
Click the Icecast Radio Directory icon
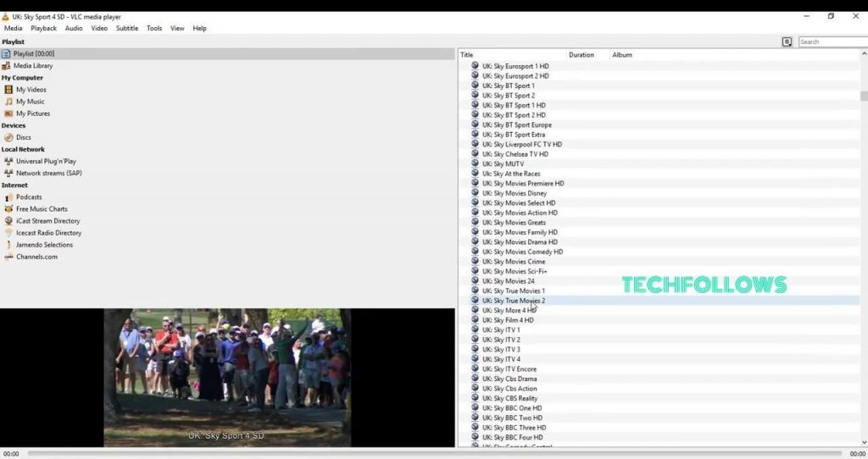coord(8,233)
